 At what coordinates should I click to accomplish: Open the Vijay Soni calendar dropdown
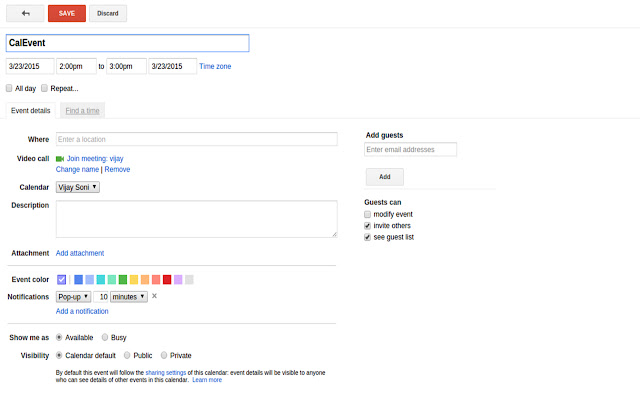[77, 187]
